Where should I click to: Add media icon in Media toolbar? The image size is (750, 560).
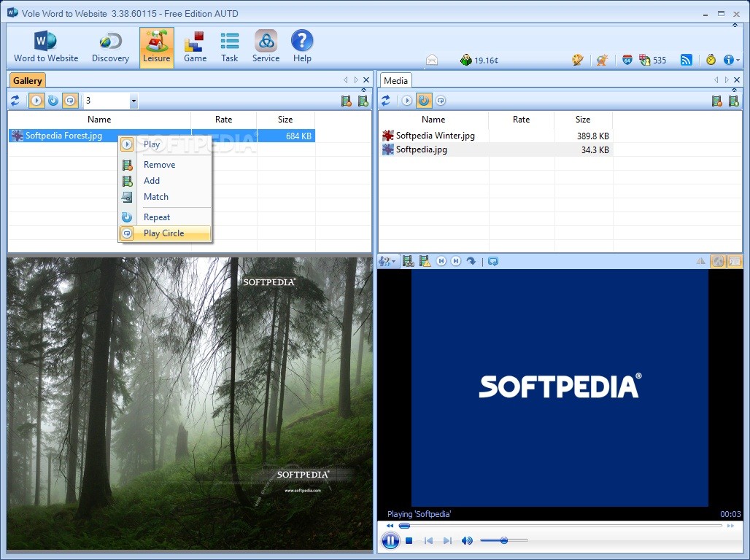pyautogui.click(x=733, y=101)
